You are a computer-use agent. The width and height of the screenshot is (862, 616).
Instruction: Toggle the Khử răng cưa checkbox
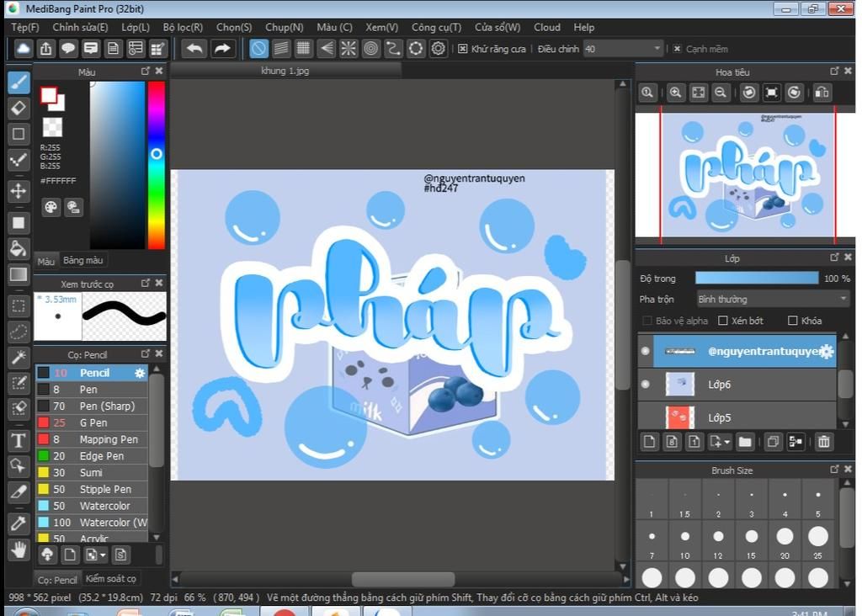pyautogui.click(x=463, y=49)
